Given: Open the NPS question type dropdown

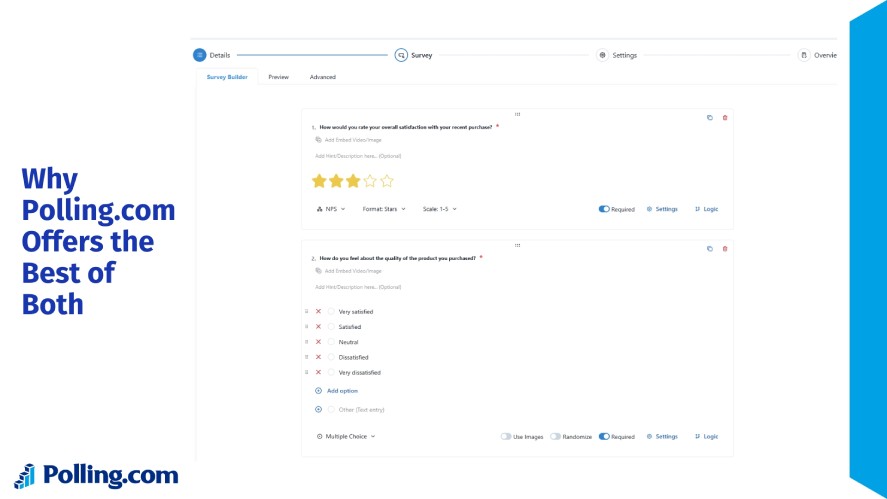Looking at the screenshot, I should click(x=331, y=209).
